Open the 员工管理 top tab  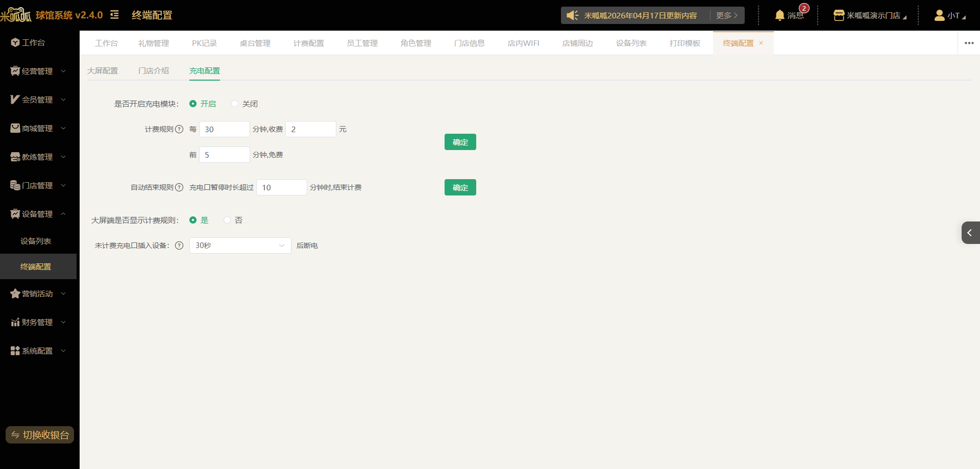tap(362, 43)
